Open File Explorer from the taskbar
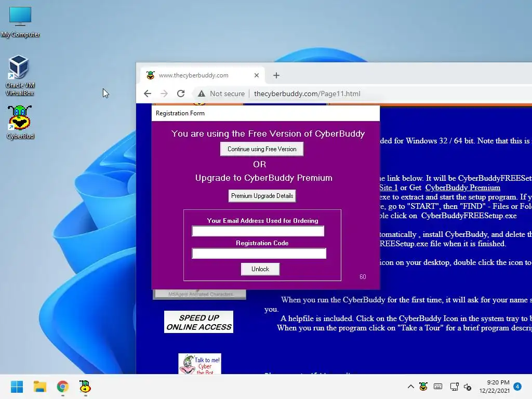The height and width of the screenshot is (399, 532). point(39,387)
